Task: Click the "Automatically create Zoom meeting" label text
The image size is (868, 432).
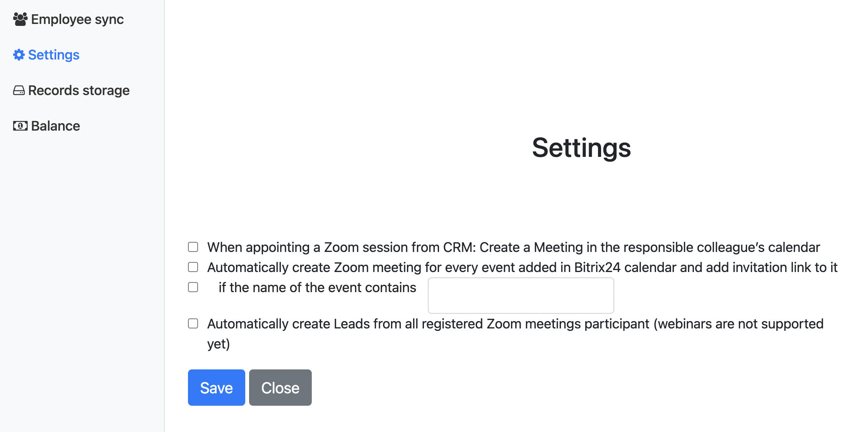Action: (x=522, y=267)
